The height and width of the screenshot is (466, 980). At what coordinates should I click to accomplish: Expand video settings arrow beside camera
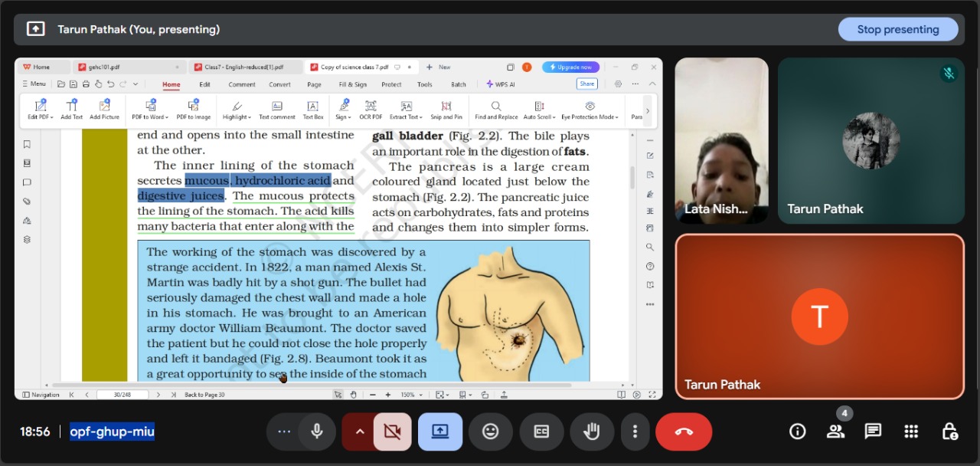click(x=358, y=432)
